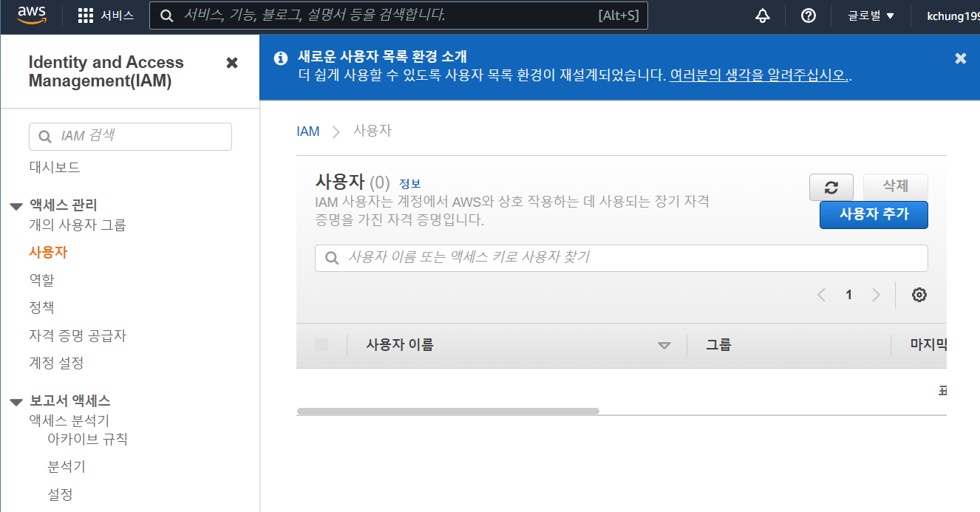Toggle the select-all users checkbox

321,344
